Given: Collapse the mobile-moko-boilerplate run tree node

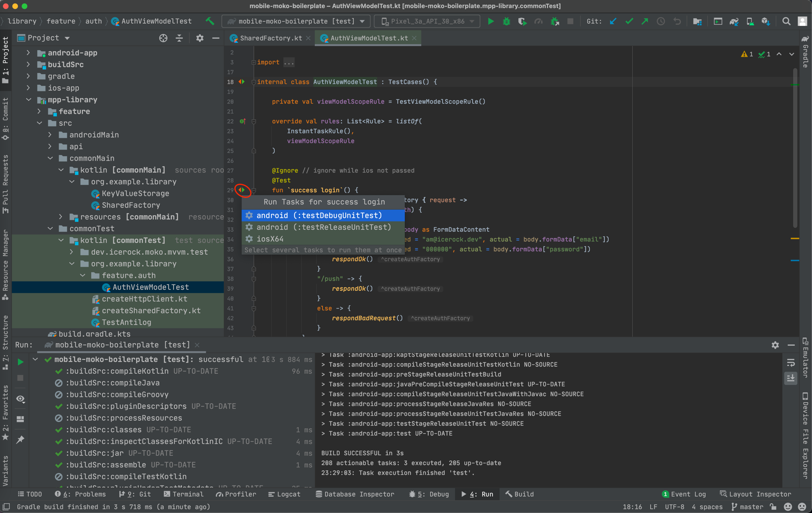Looking at the screenshot, I should pyautogui.click(x=36, y=360).
